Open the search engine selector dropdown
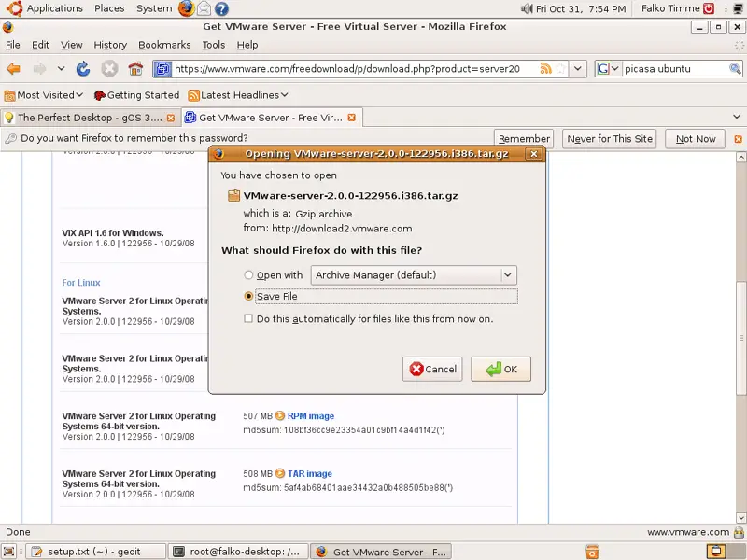Screen dimensions: 747x560 point(608,68)
